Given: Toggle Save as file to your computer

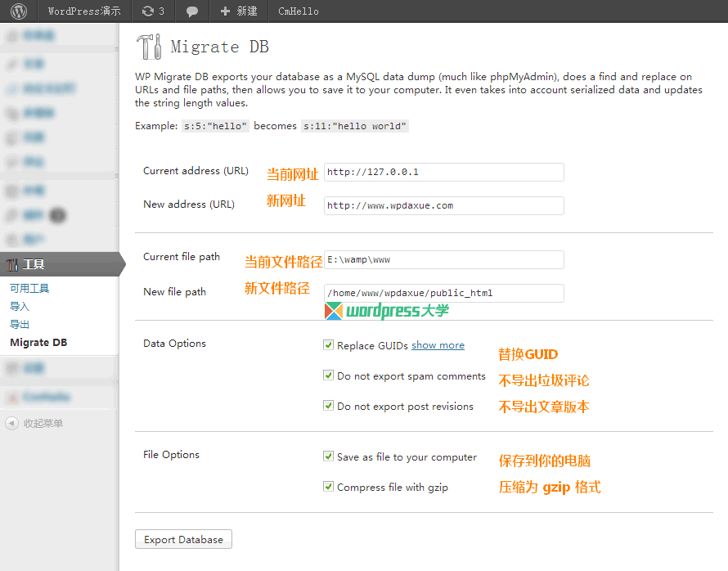Looking at the screenshot, I should (x=328, y=456).
